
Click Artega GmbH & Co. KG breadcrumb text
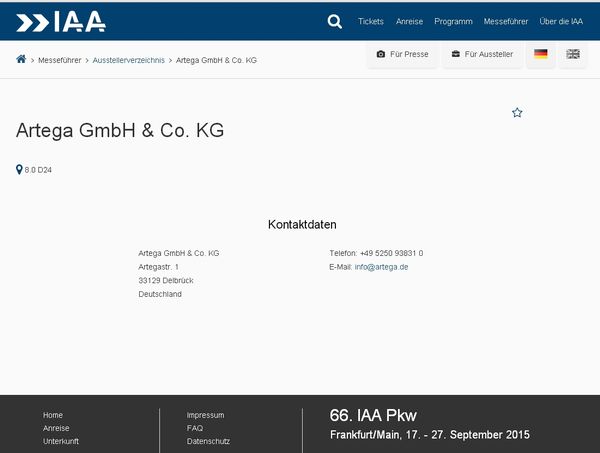pos(216,60)
